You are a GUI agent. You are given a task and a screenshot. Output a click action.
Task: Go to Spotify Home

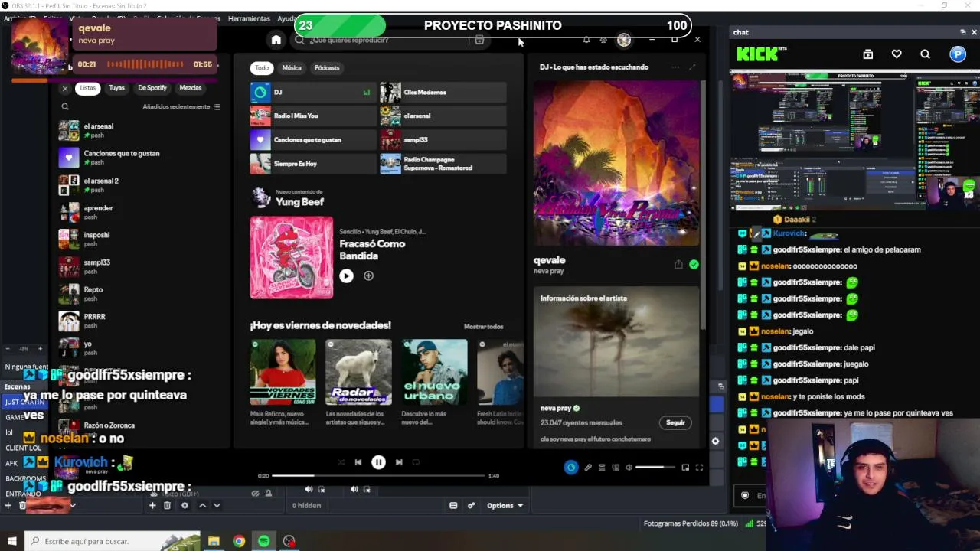pyautogui.click(x=276, y=40)
